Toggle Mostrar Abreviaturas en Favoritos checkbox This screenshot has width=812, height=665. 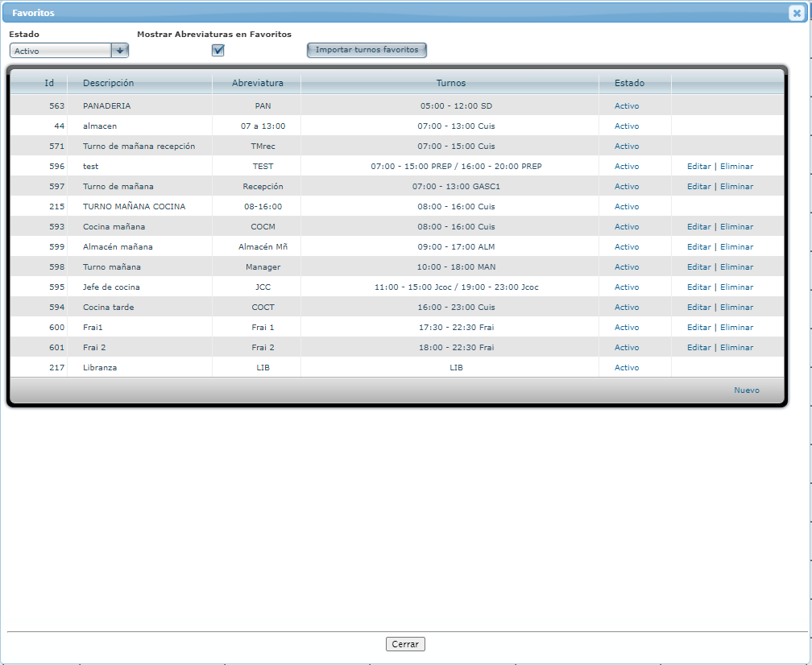coord(217,50)
